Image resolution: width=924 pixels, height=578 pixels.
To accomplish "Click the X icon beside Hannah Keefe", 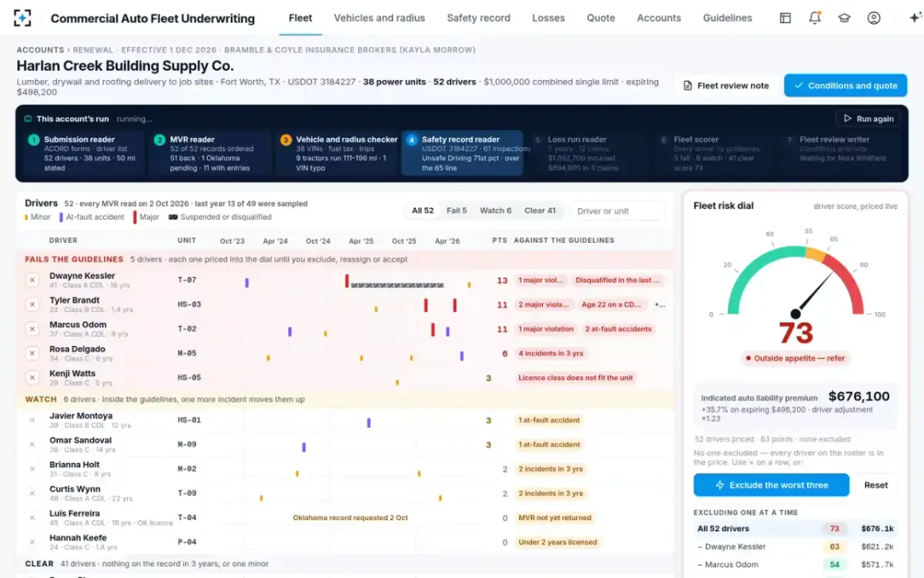I will tap(32, 542).
